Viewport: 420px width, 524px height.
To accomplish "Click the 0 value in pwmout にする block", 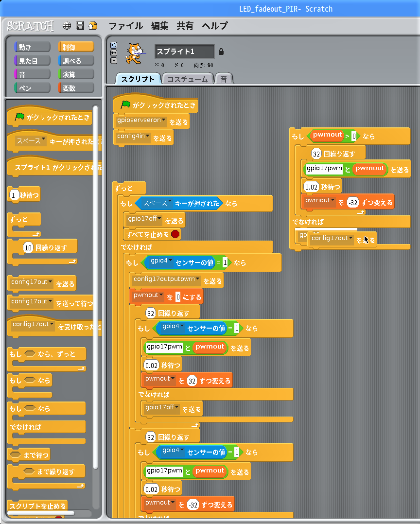I will [x=178, y=297].
